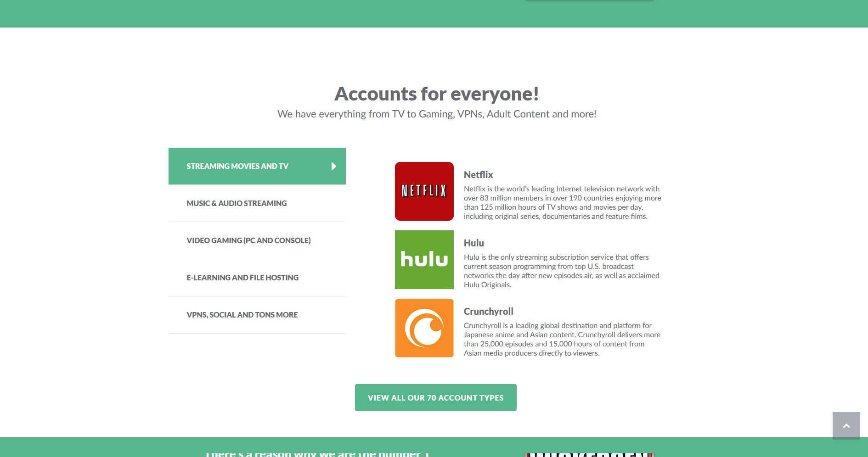Click the Hulu description paragraph
The width and height of the screenshot is (868, 457).
562,271
